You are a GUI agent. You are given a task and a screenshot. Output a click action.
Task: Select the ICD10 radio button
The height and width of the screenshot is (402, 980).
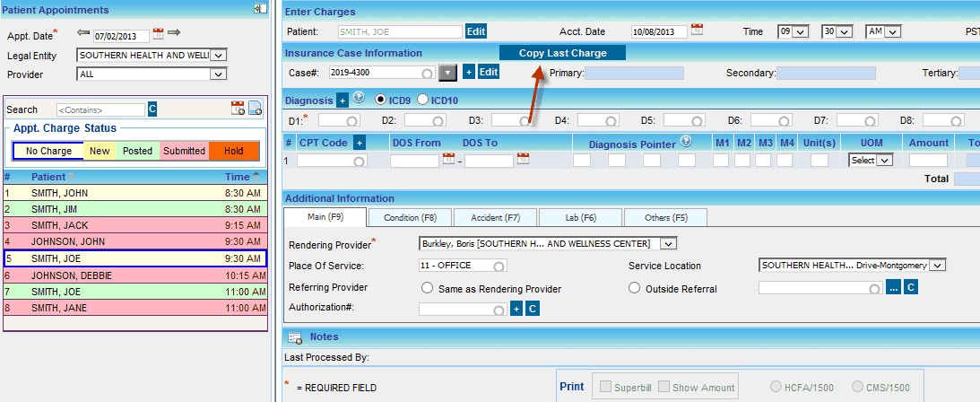[423, 100]
